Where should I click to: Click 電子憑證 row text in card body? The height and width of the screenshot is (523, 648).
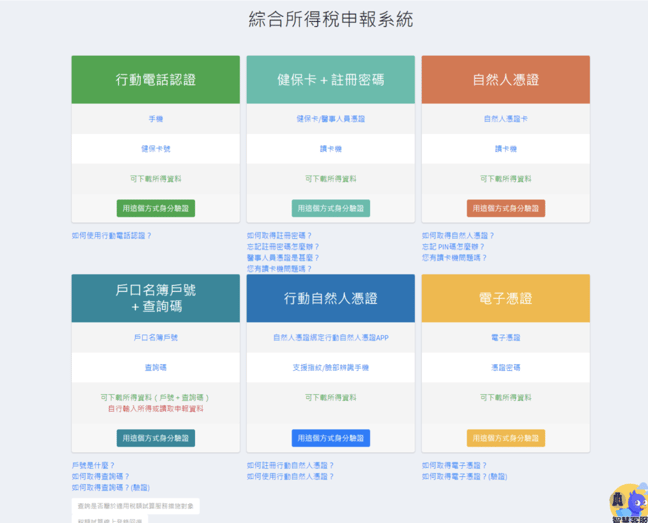506,337
